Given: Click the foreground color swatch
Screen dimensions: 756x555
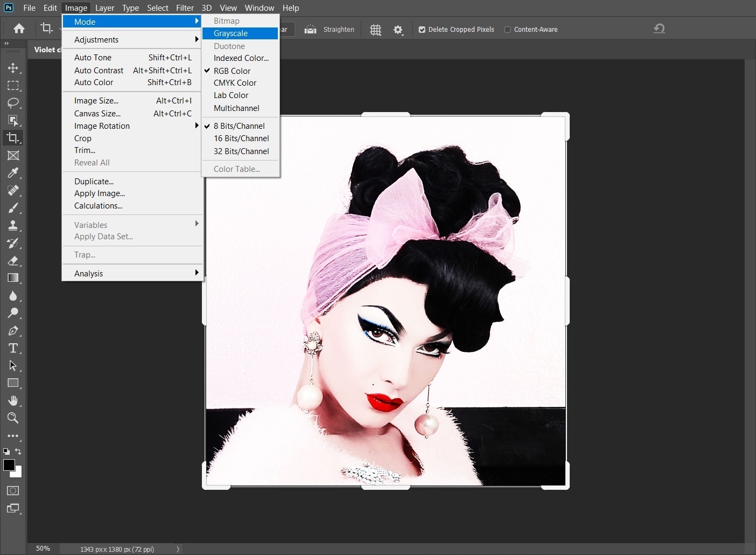Looking at the screenshot, I should (x=9, y=465).
